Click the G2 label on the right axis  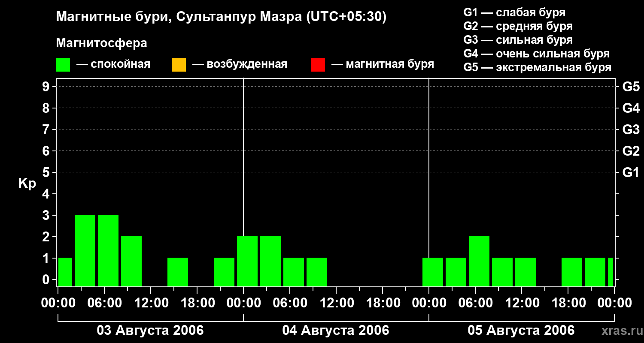click(631, 151)
